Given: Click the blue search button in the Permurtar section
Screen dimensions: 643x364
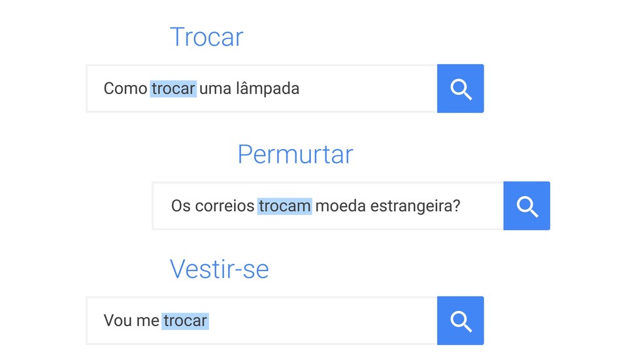Looking at the screenshot, I should (x=527, y=206).
